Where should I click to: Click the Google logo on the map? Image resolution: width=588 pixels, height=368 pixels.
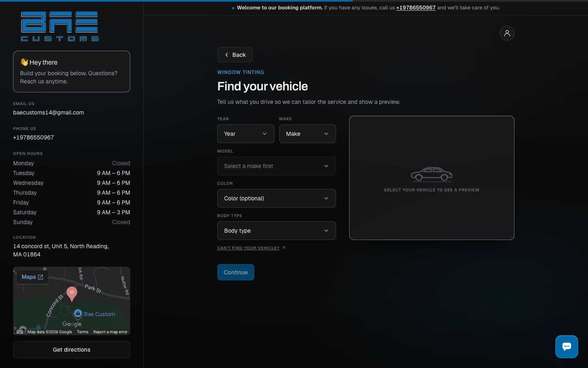coord(72,324)
